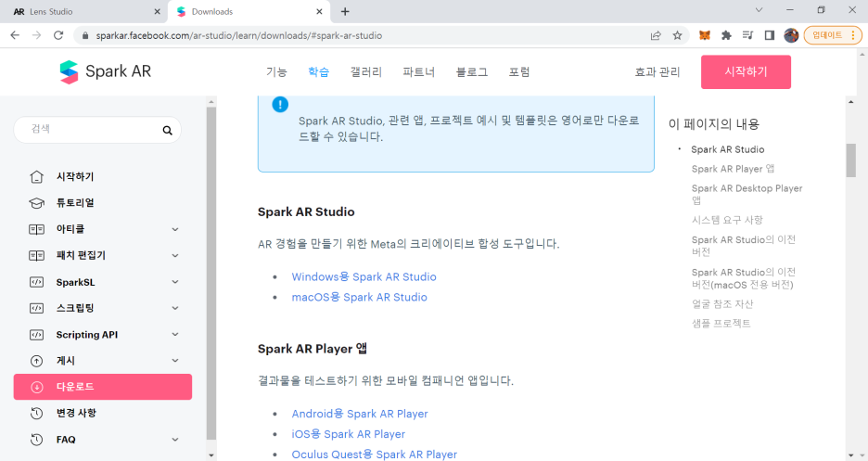Open Oculus Quest용 Spark AR Player link
Image resolution: width=868 pixels, height=461 pixels.
pos(375,455)
